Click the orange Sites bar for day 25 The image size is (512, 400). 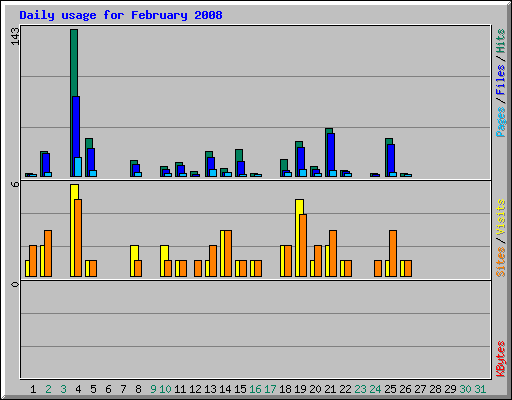[x=393, y=253]
